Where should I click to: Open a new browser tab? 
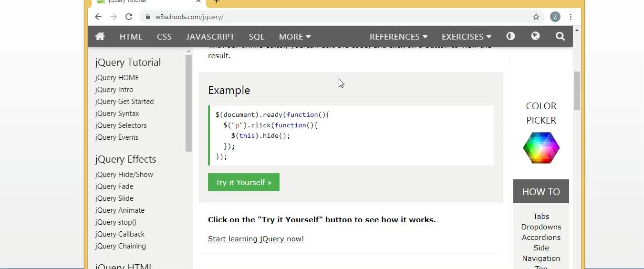pos(217,1)
